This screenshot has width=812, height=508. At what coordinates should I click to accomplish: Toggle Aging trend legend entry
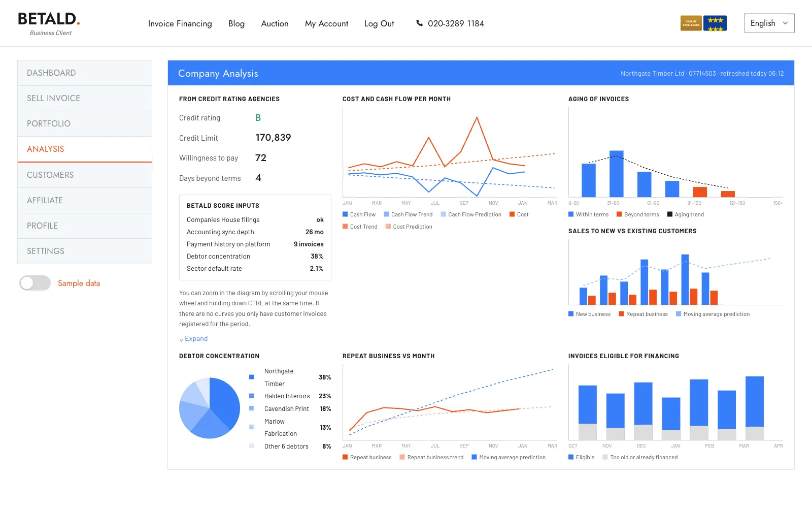click(686, 214)
